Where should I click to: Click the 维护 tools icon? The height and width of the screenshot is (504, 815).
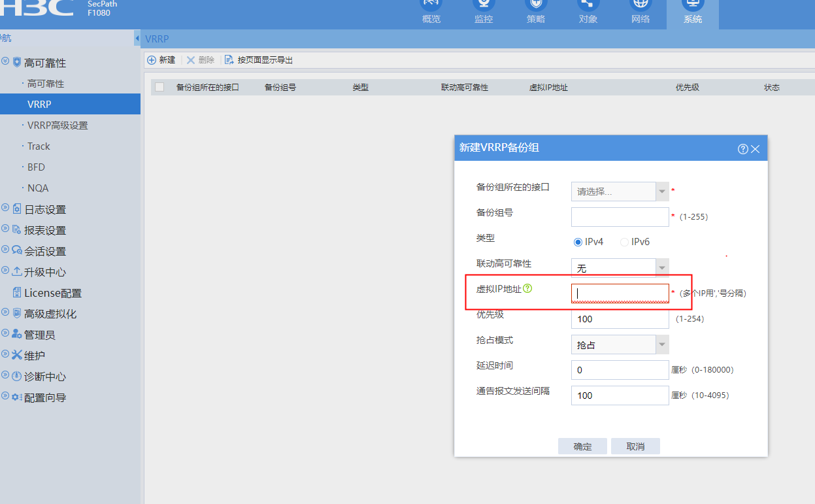pyautogui.click(x=17, y=356)
